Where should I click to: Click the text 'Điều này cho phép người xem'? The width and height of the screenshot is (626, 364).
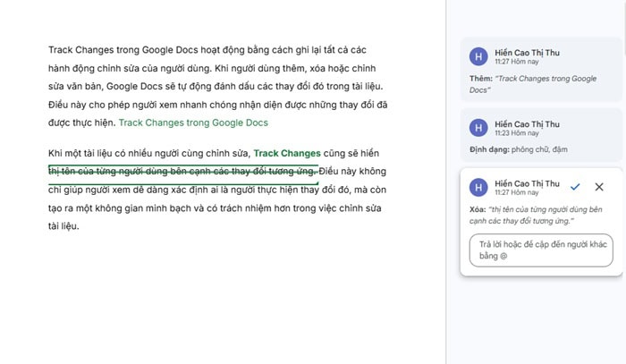pyautogui.click(x=113, y=105)
